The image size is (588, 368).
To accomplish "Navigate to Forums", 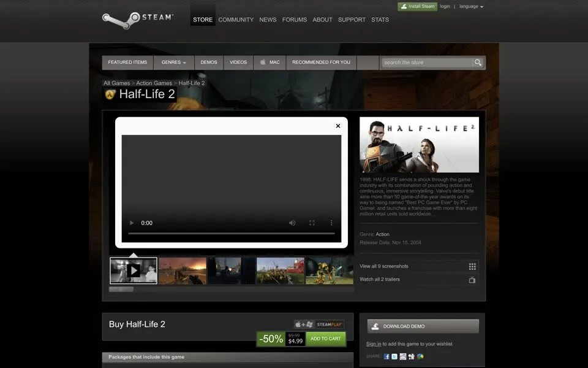I will pos(295,20).
